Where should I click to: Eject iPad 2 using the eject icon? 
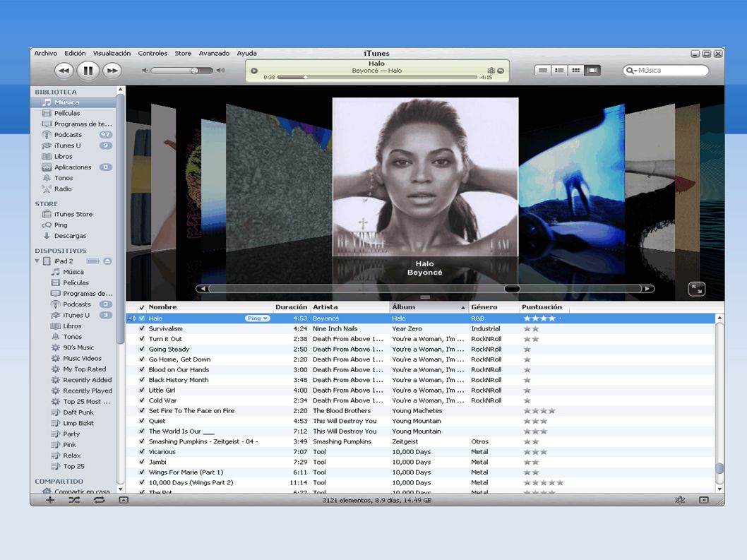tap(107, 261)
